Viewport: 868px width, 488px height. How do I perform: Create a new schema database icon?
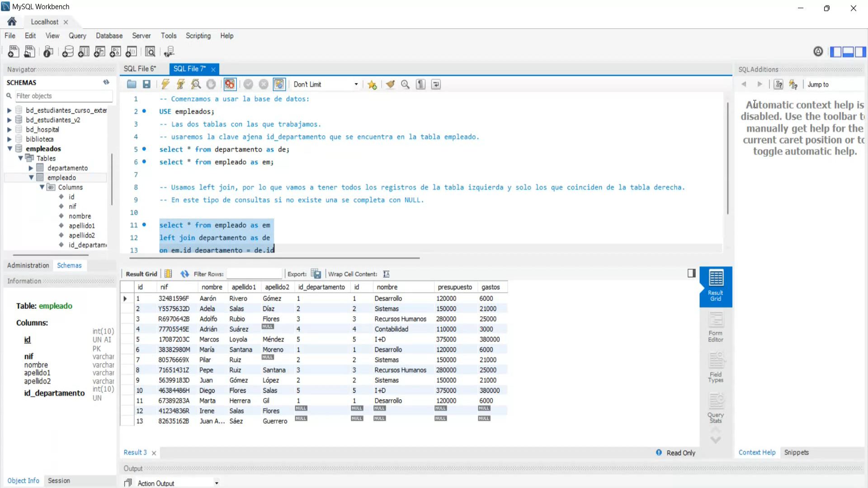(x=67, y=52)
